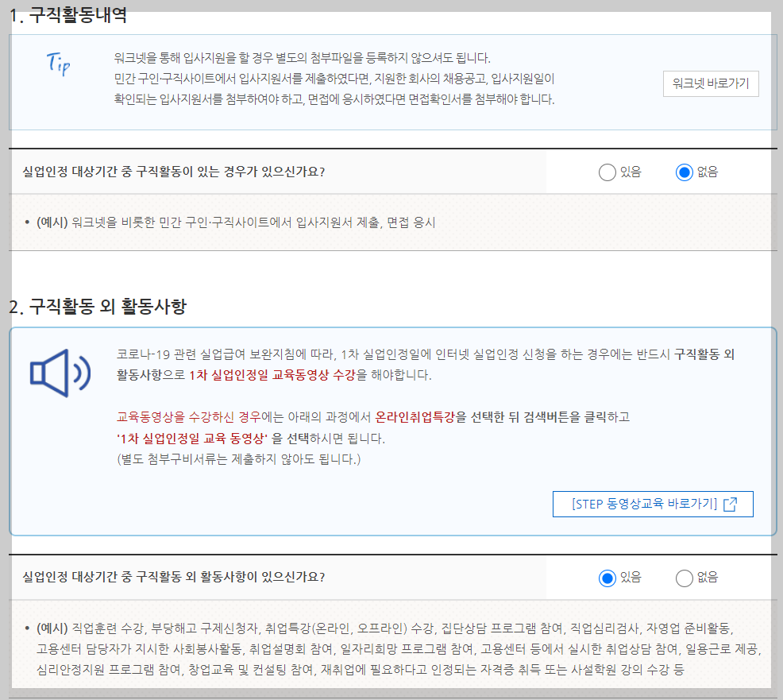Click the heading 1. 구직활동내역
The height and width of the screenshot is (700, 783).
click(68, 15)
